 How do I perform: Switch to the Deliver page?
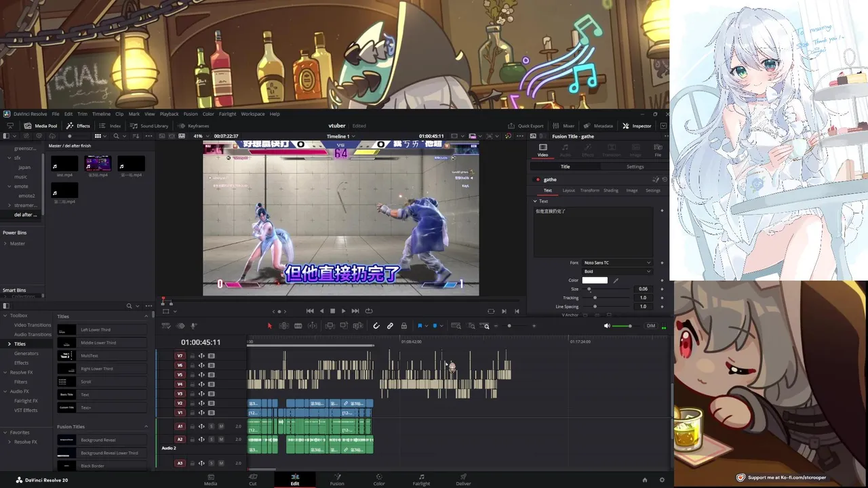[463, 480]
